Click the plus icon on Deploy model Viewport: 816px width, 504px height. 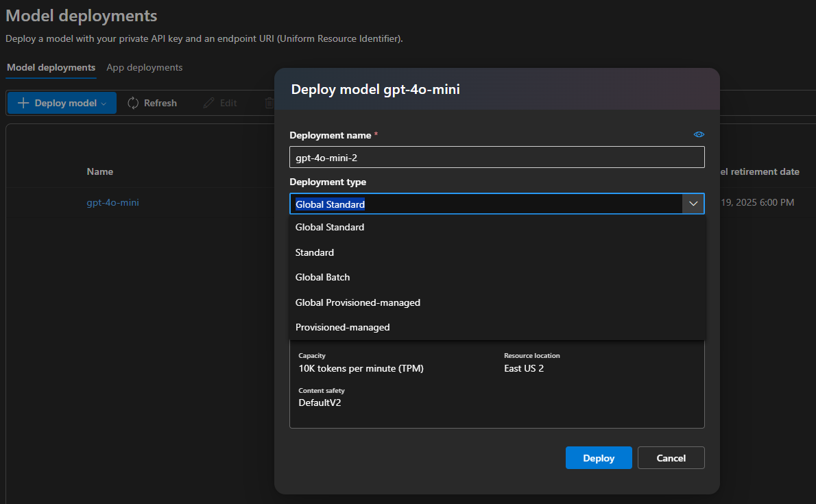pos(23,103)
